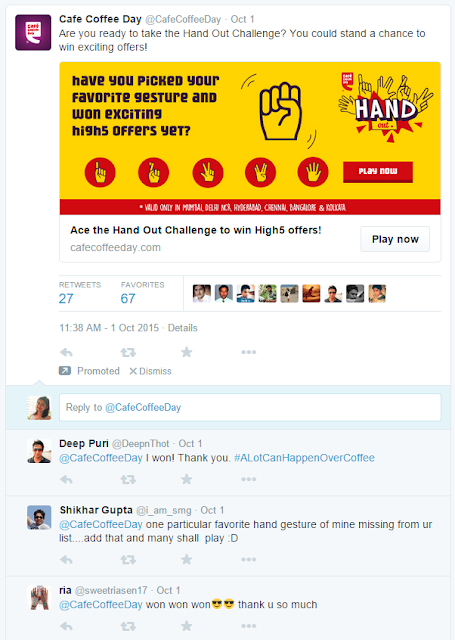Favorite ria's reply with the star icon
Screen dimensions: 455x640
(x=186, y=626)
